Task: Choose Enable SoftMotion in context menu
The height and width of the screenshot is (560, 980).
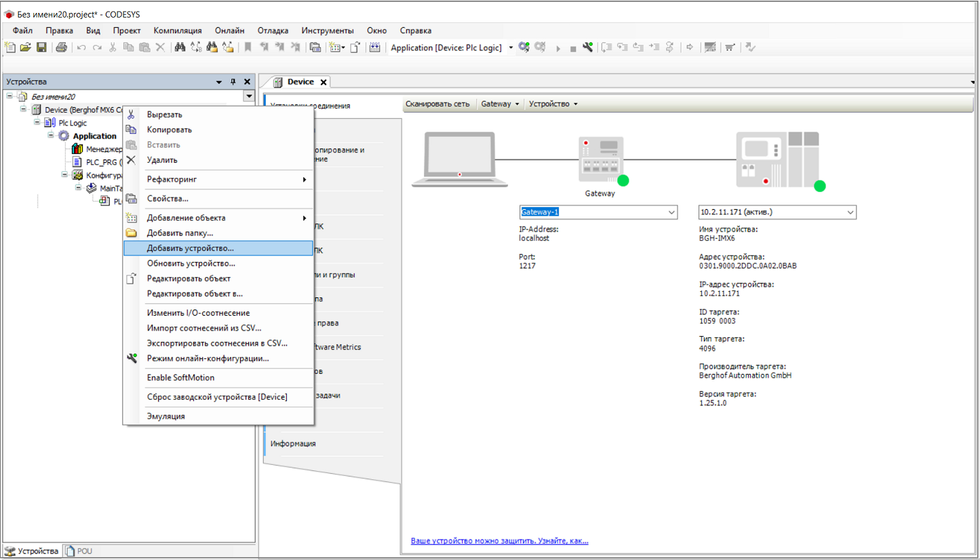Action: click(218, 377)
